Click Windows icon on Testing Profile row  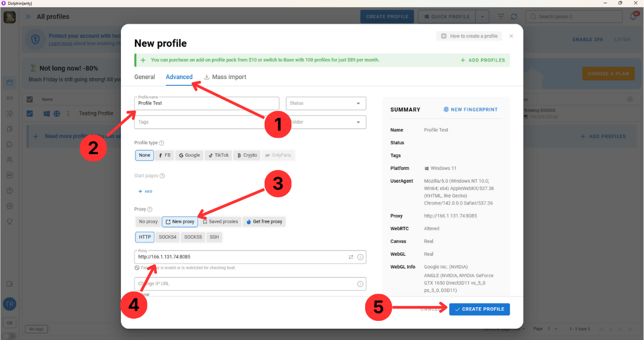pyautogui.click(x=47, y=114)
